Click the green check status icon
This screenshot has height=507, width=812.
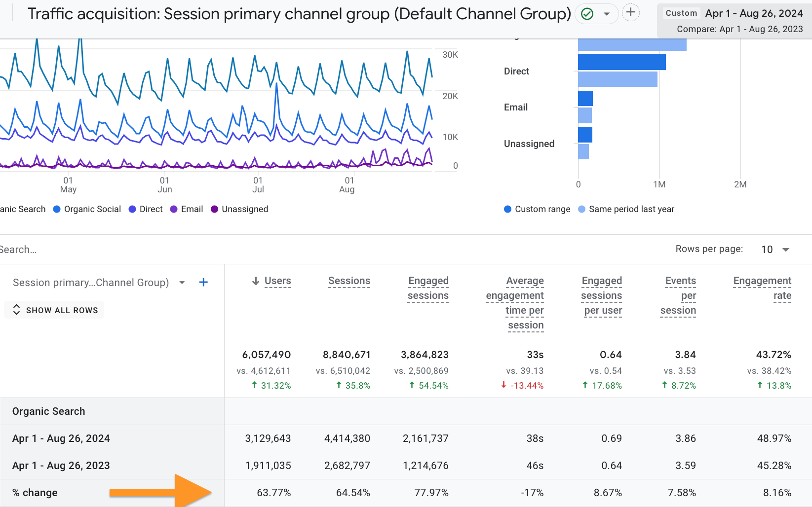(587, 14)
